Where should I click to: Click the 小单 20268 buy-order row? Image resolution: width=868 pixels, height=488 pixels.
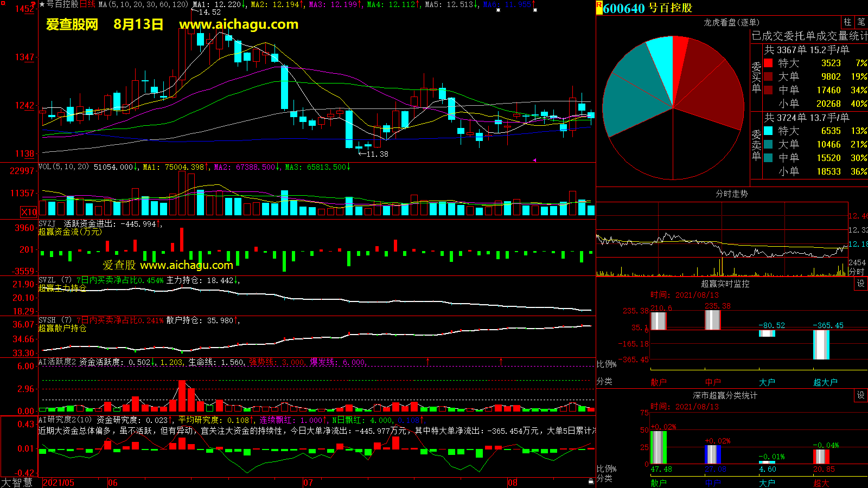point(816,104)
